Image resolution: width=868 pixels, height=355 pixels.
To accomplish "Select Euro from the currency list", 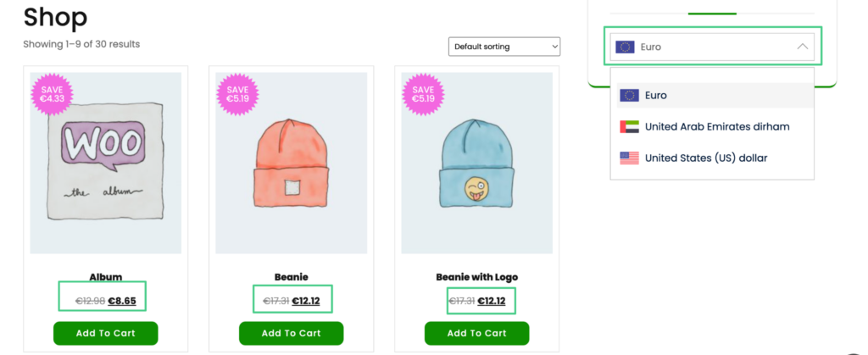I will click(656, 95).
